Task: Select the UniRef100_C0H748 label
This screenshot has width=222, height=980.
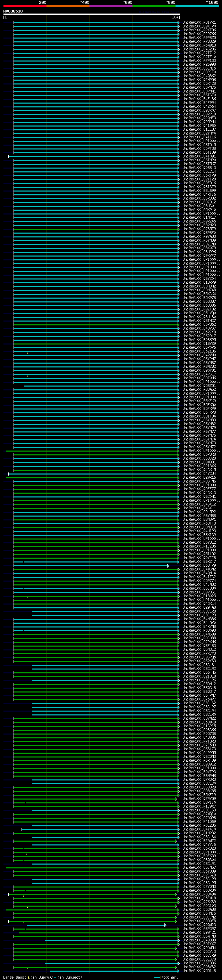Action: click(199, 290)
